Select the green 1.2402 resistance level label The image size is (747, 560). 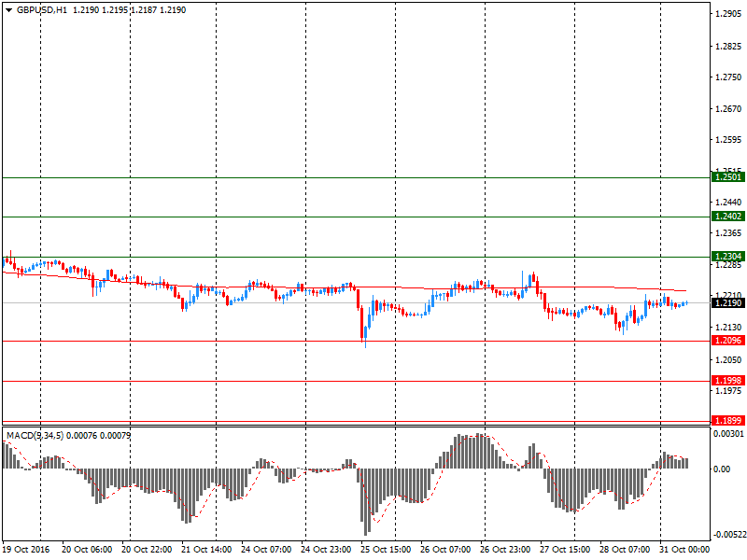(728, 217)
